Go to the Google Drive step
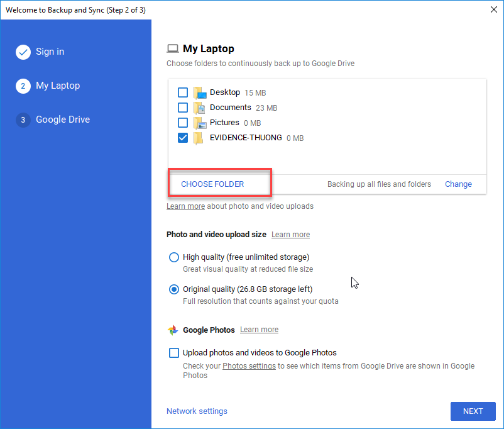 click(x=63, y=120)
